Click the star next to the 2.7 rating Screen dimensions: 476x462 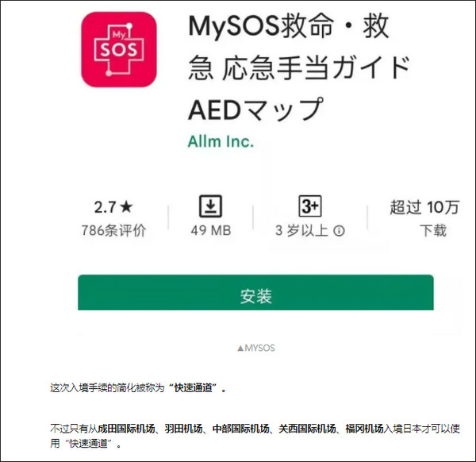tap(126, 207)
